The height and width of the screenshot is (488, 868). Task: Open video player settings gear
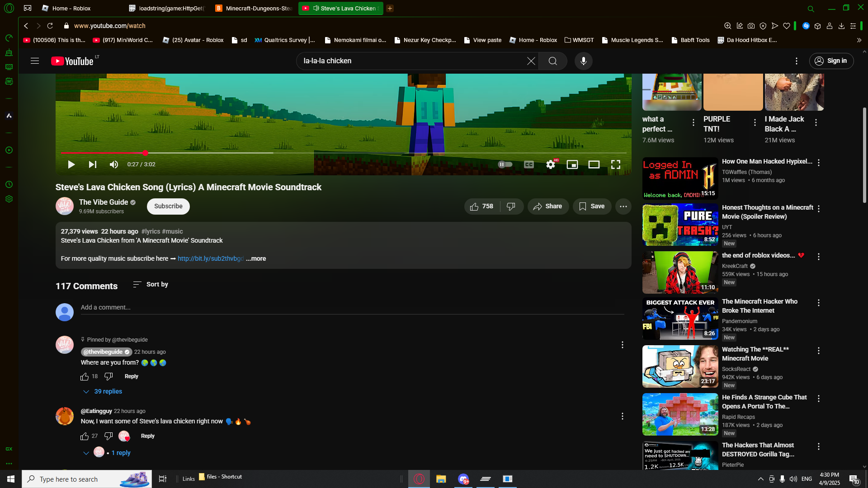[x=551, y=164]
